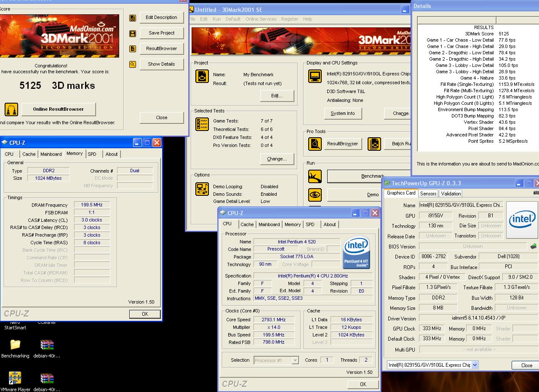The image size is (539, 392).
Task: Click the Intel logo in GPU-Z
Action: 522,220
